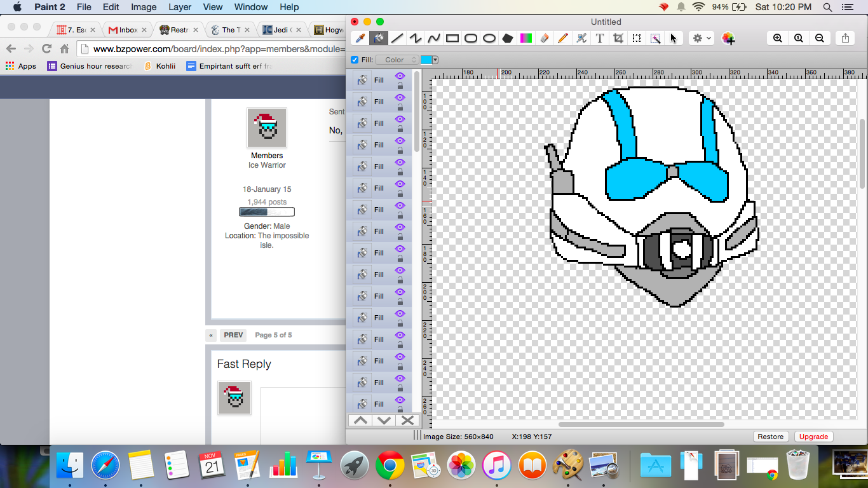
Task: Expand the gear settings dropdown in toolbar
Action: tap(702, 38)
